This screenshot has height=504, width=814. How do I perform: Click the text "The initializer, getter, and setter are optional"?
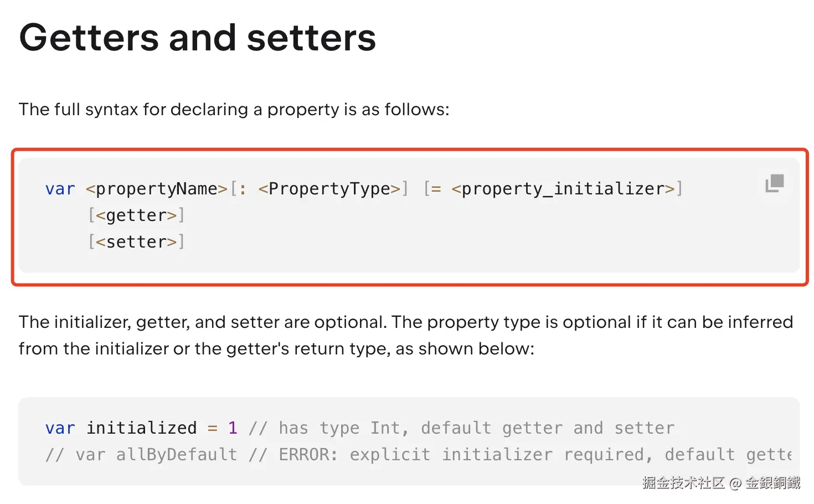(x=202, y=322)
